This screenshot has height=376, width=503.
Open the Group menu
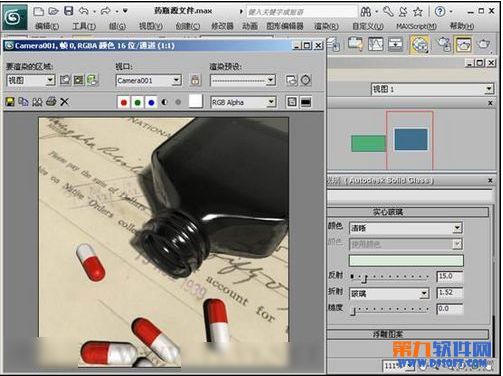(117, 26)
